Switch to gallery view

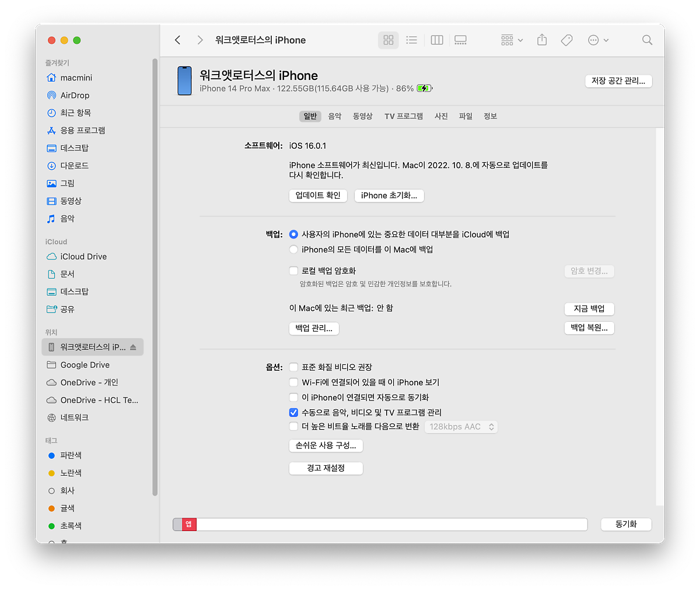[461, 40]
